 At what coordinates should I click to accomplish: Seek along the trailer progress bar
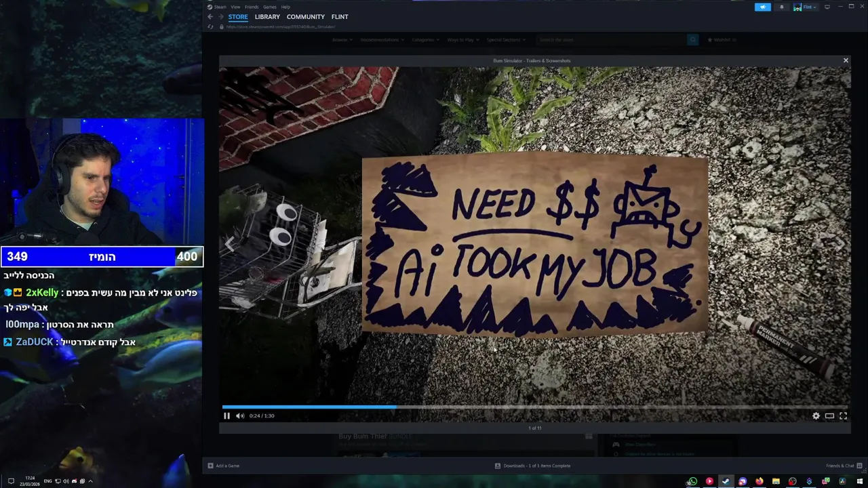(535, 407)
